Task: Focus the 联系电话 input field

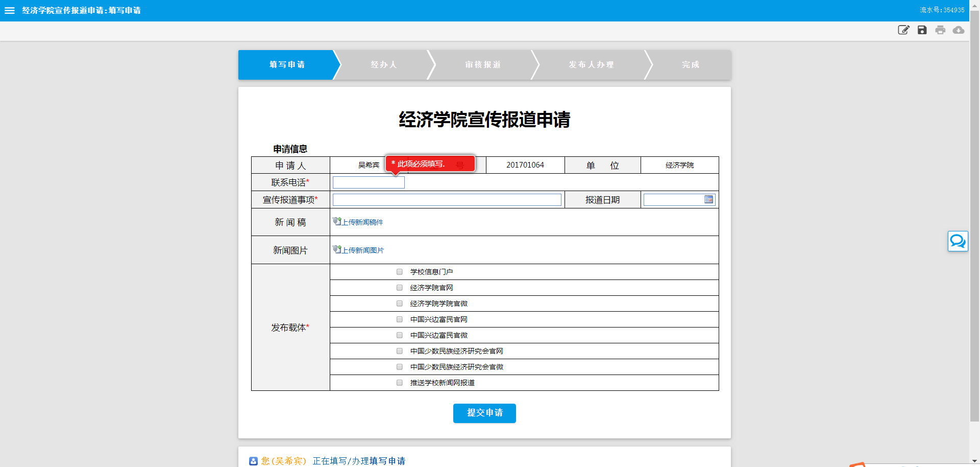Action: [369, 182]
